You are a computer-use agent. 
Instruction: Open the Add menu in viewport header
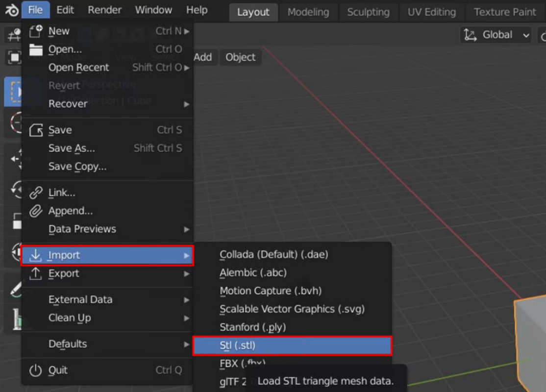(x=202, y=57)
